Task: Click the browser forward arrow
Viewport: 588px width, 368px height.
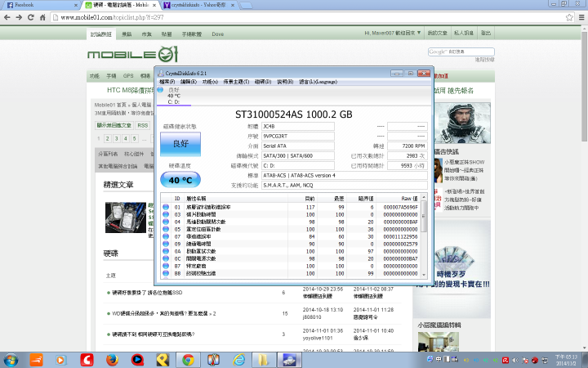Action: point(19,17)
